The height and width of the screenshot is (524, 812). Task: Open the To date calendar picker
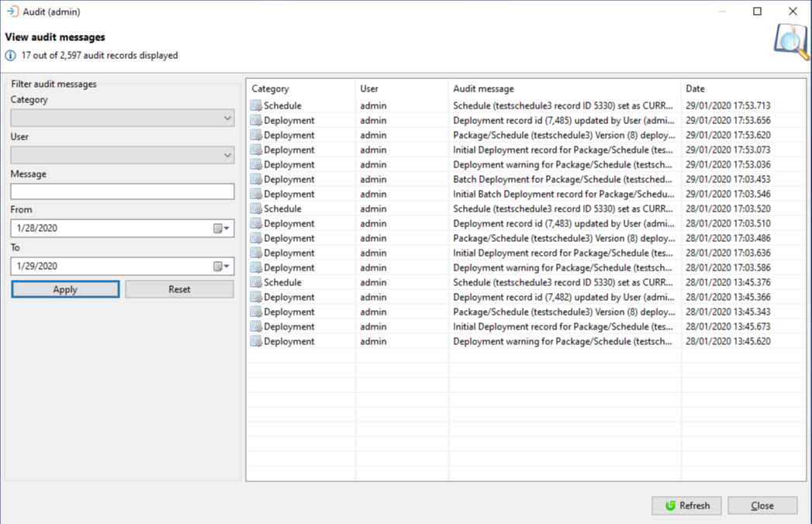(x=222, y=266)
